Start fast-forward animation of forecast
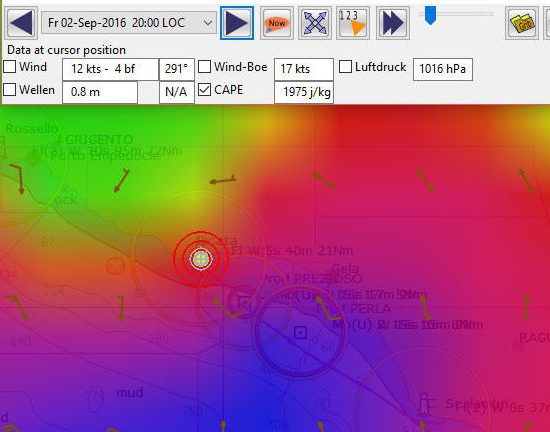This screenshot has height=432, width=550. pos(393,23)
